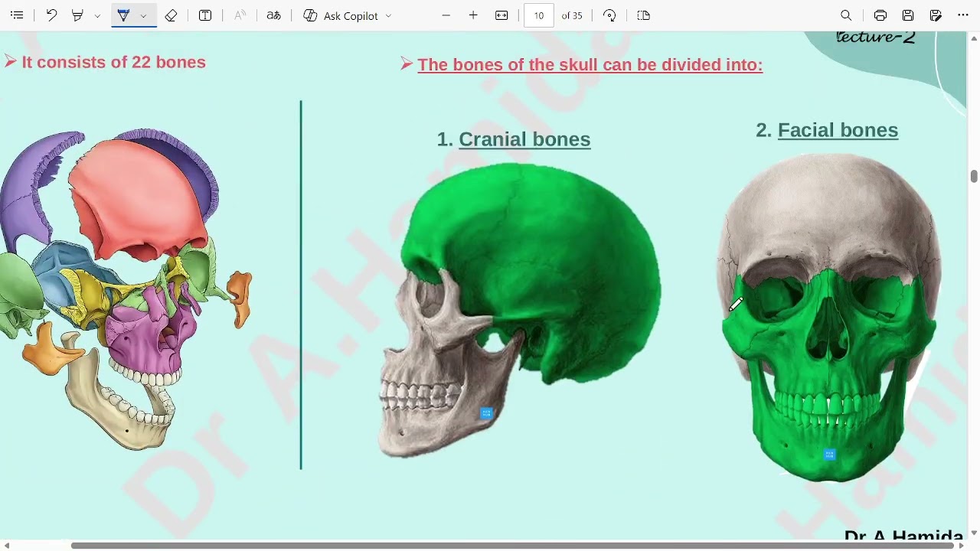The height and width of the screenshot is (551, 980).
Task: Click the vertical scrollbar down arrow
Action: [x=974, y=533]
